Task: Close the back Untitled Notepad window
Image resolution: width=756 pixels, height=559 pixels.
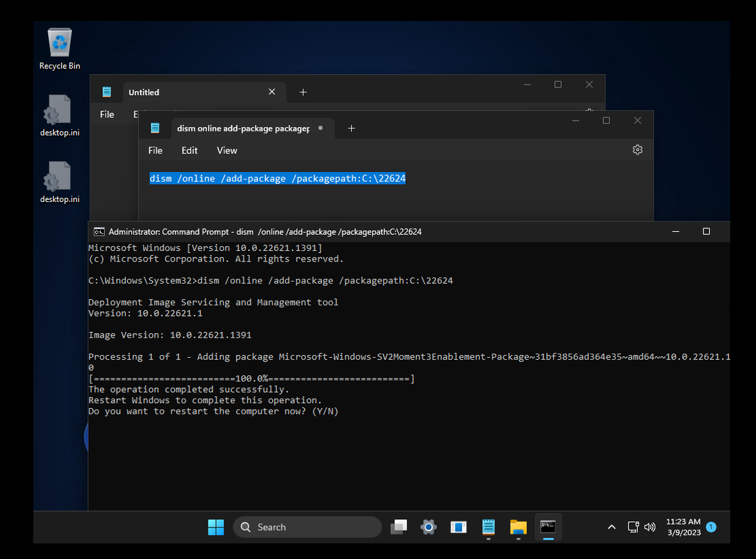Action: pos(589,85)
